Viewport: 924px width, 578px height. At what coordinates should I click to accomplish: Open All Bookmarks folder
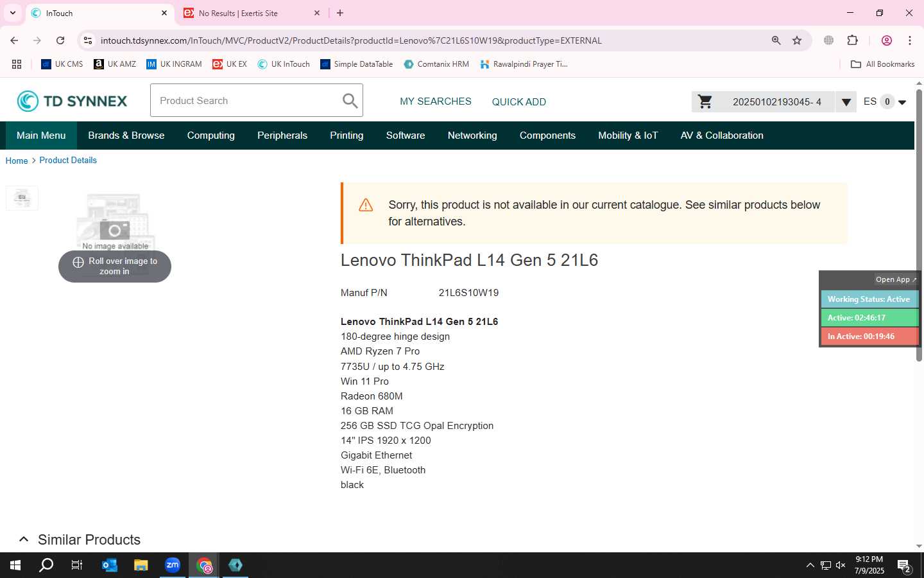tap(882, 64)
